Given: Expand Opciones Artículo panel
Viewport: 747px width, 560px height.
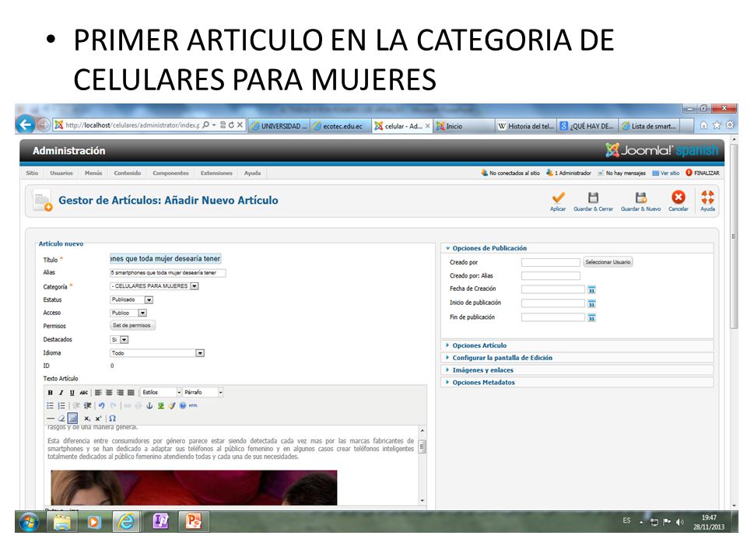Looking at the screenshot, I should pyautogui.click(x=479, y=345).
